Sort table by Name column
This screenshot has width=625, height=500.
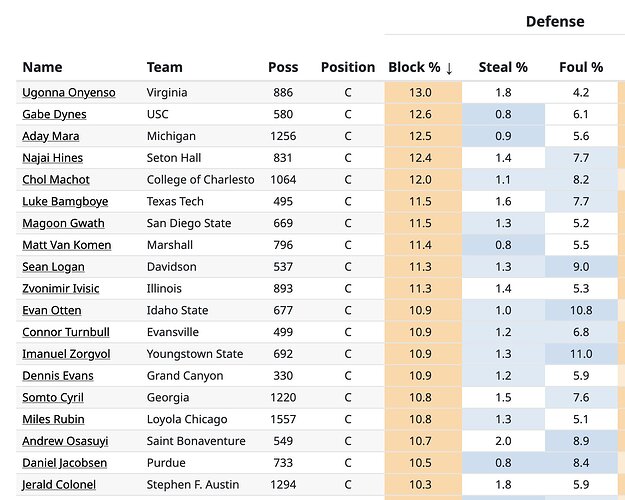(x=42, y=68)
